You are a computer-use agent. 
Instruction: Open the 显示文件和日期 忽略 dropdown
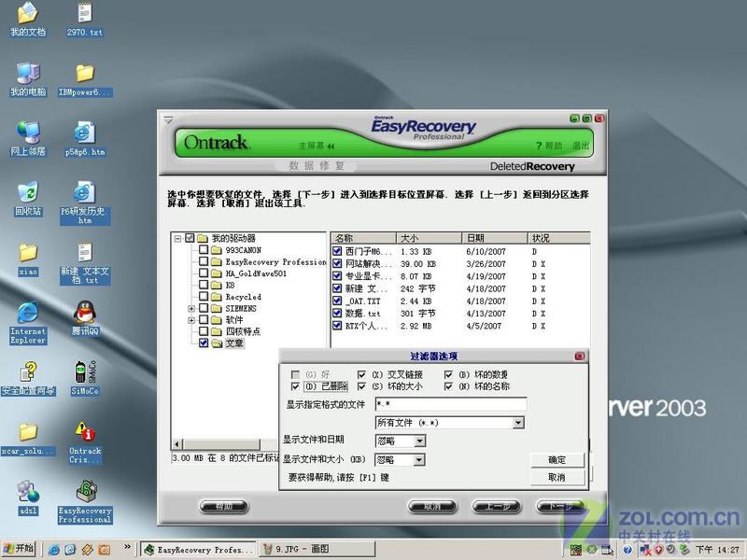pyautogui.click(x=419, y=441)
